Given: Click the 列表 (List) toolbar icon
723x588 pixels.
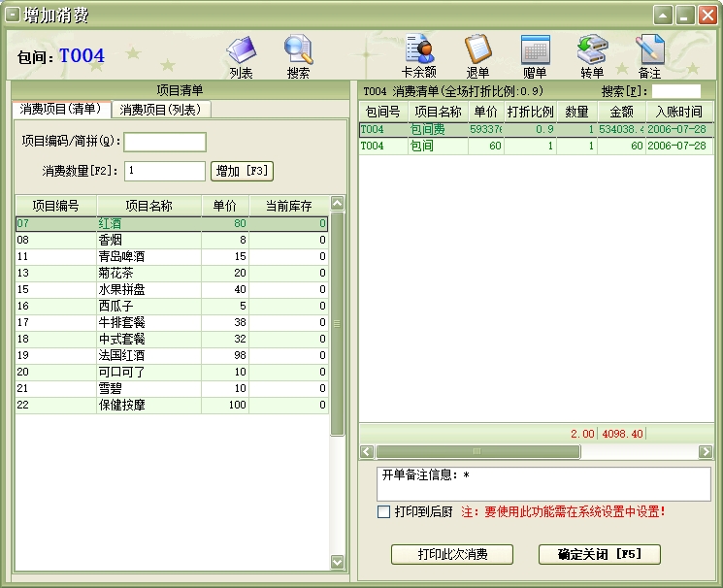Looking at the screenshot, I should (x=241, y=56).
